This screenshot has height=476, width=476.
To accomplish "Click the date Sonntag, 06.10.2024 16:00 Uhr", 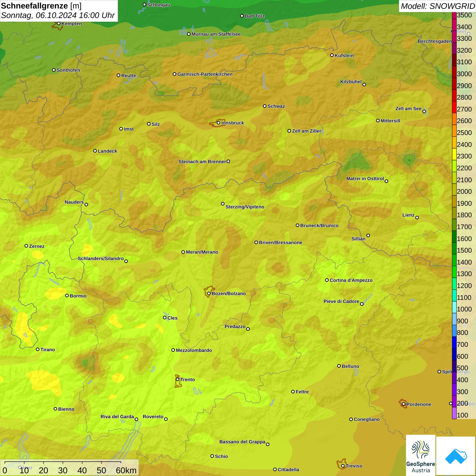I will pos(58,16).
